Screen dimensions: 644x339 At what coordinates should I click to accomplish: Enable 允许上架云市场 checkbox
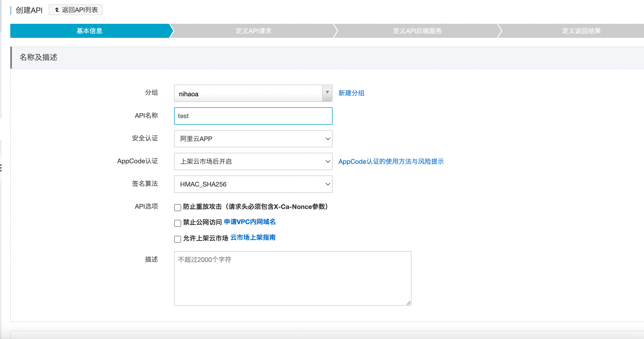coord(178,239)
